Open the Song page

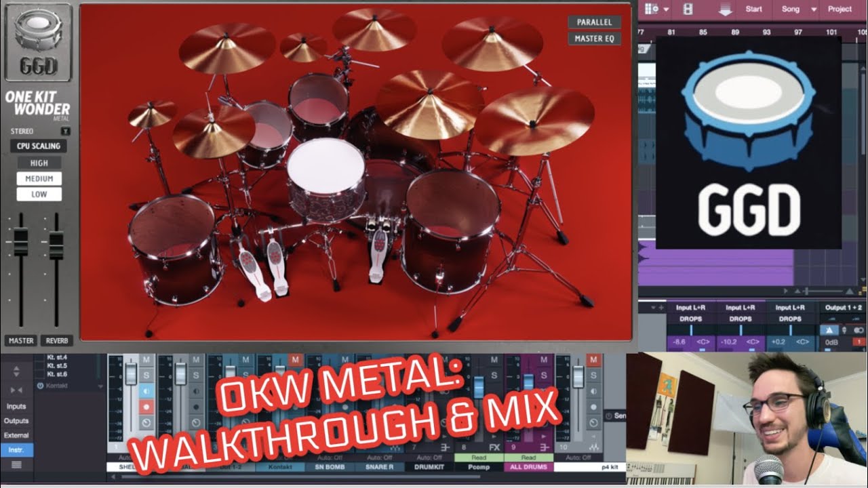tap(790, 9)
